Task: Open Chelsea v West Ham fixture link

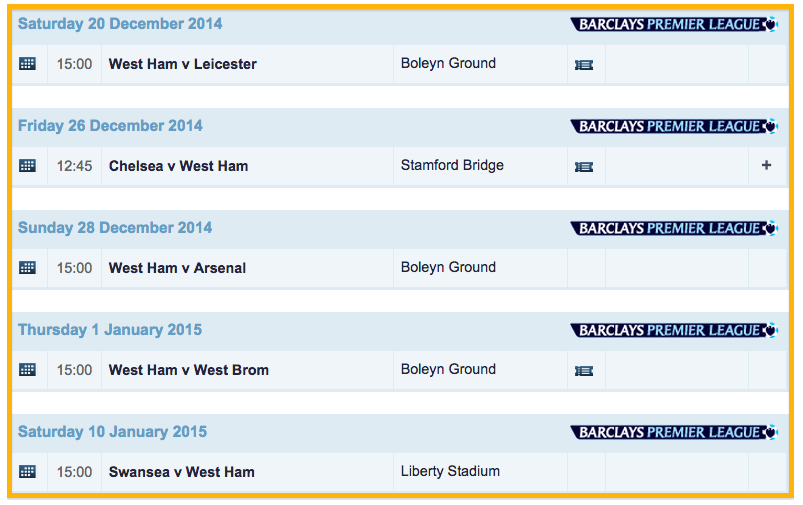Action: pyautogui.click(x=178, y=166)
